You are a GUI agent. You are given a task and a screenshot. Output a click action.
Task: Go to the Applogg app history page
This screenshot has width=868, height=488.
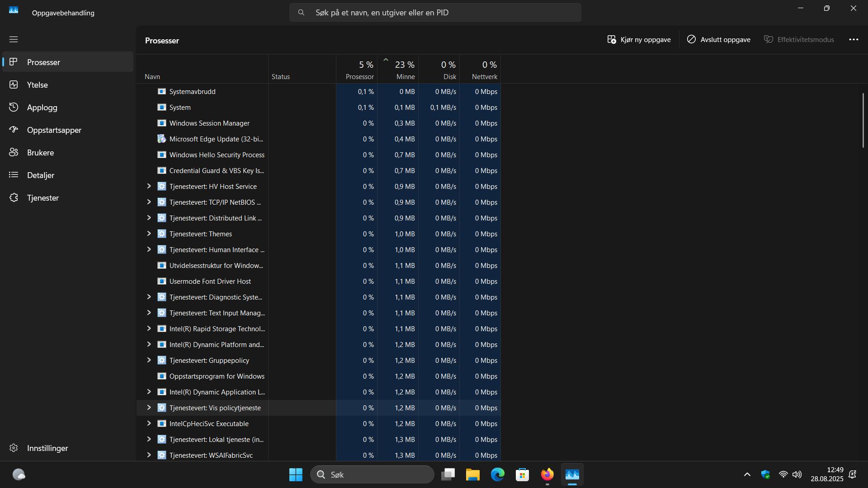coord(68,107)
